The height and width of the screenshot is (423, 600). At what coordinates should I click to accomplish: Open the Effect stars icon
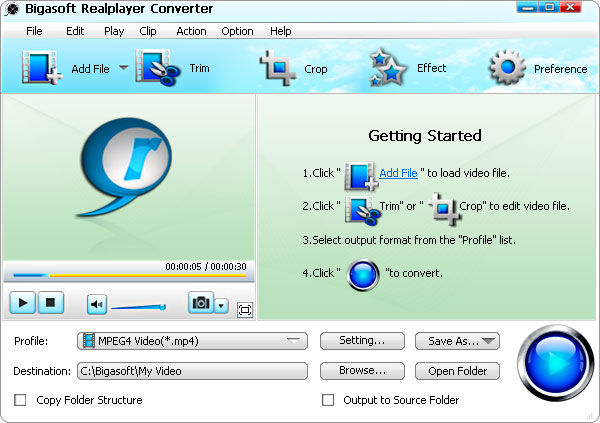387,68
